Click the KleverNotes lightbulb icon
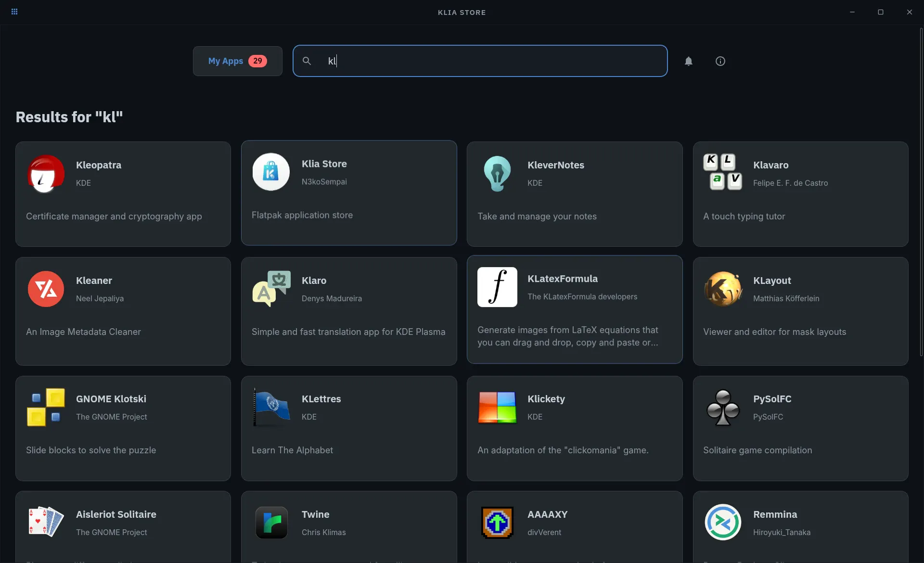This screenshot has height=563, width=924. (x=497, y=173)
